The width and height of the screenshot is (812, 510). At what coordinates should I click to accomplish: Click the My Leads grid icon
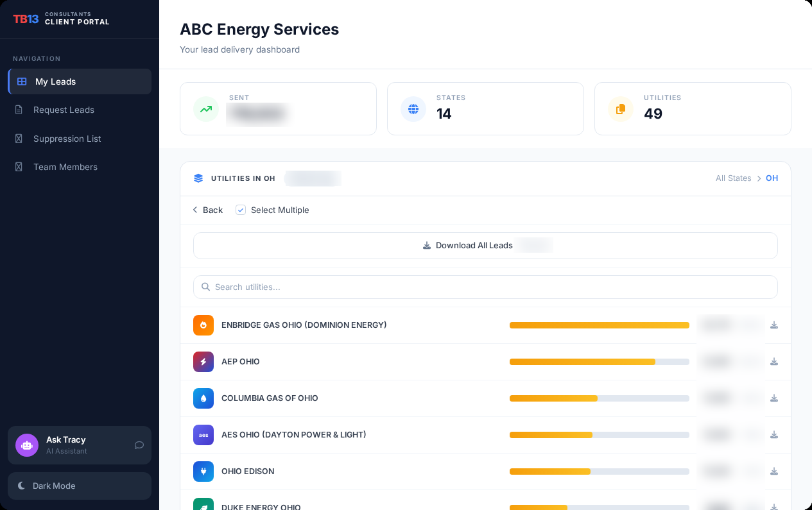[22, 81]
